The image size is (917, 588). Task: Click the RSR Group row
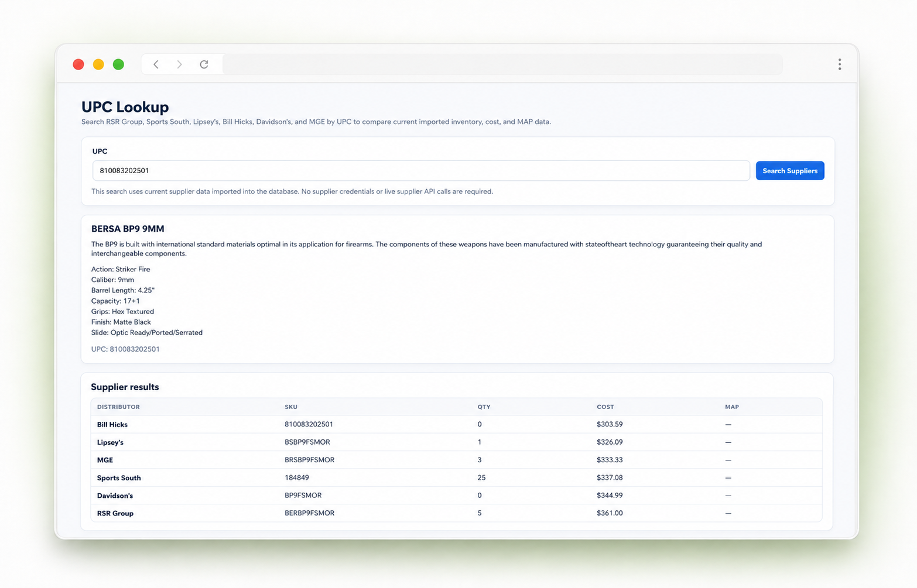pyautogui.click(x=457, y=513)
